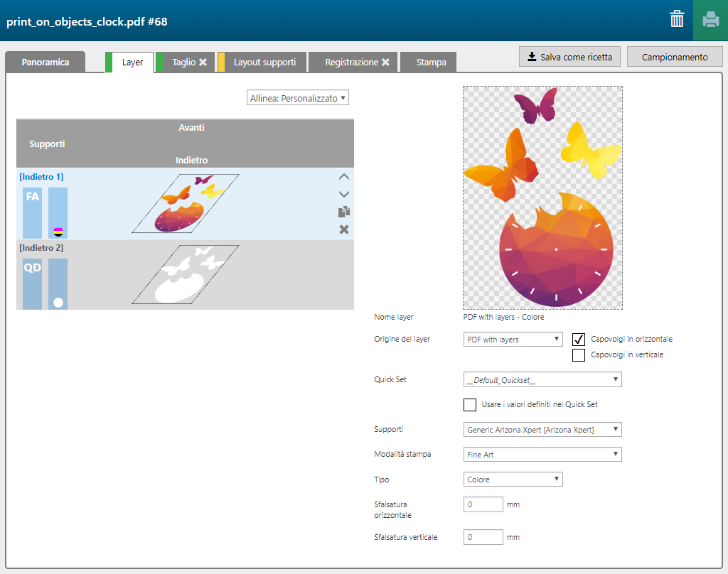This screenshot has height=574, width=728.
Task: Delete the job with the trash icon
Action: point(677,19)
